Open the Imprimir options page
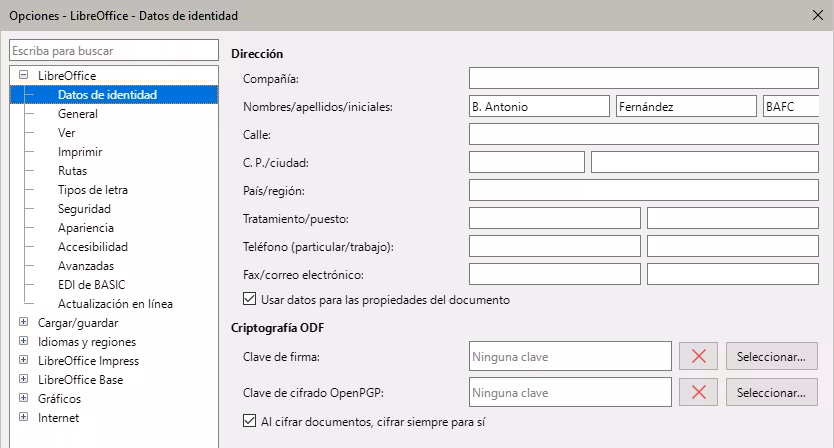Image resolution: width=834 pixels, height=448 pixels. coord(80,152)
